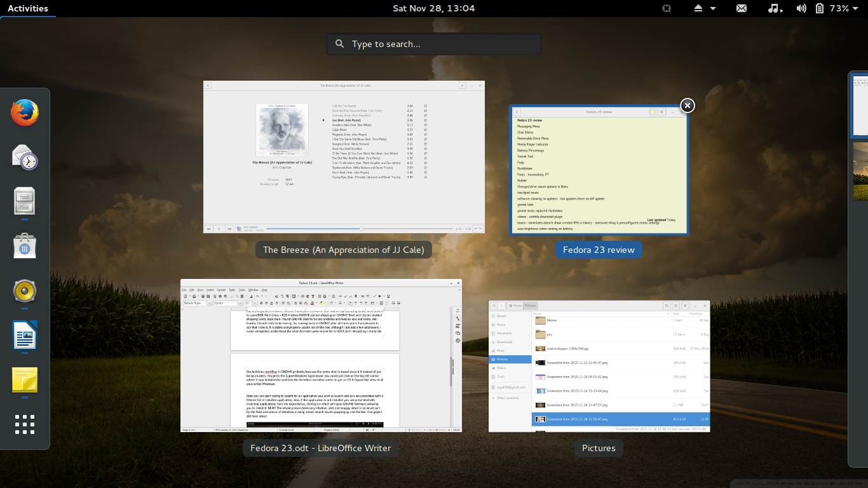The image size is (868, 488).
Task: Click the volume speaker icon in top bar
Action: (x=802, y=8)
